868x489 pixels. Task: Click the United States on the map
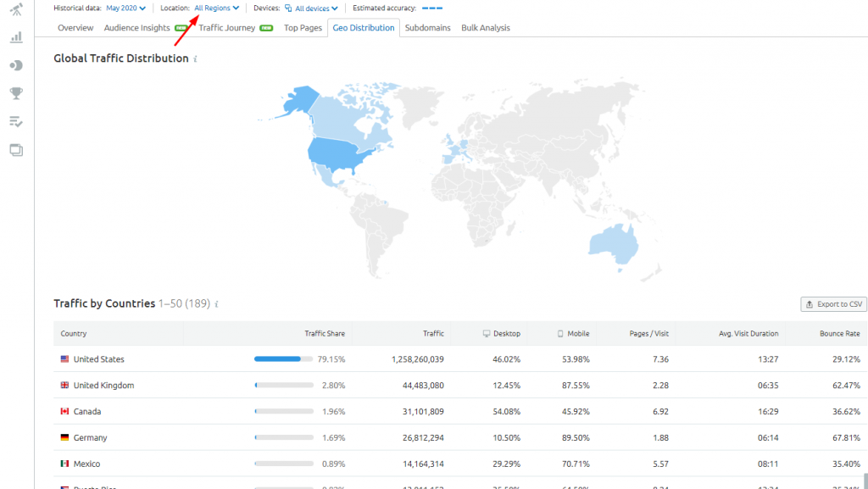click(x=339, y=155)
